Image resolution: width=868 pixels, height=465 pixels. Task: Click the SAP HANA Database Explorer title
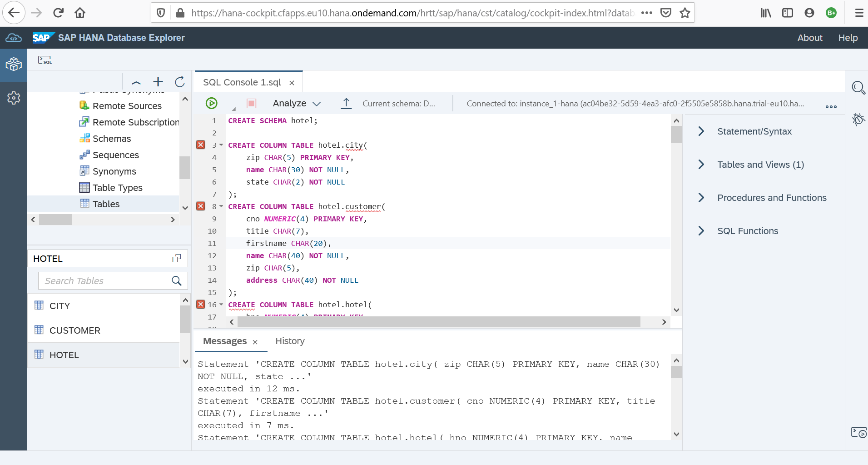(x=121, y=38)
